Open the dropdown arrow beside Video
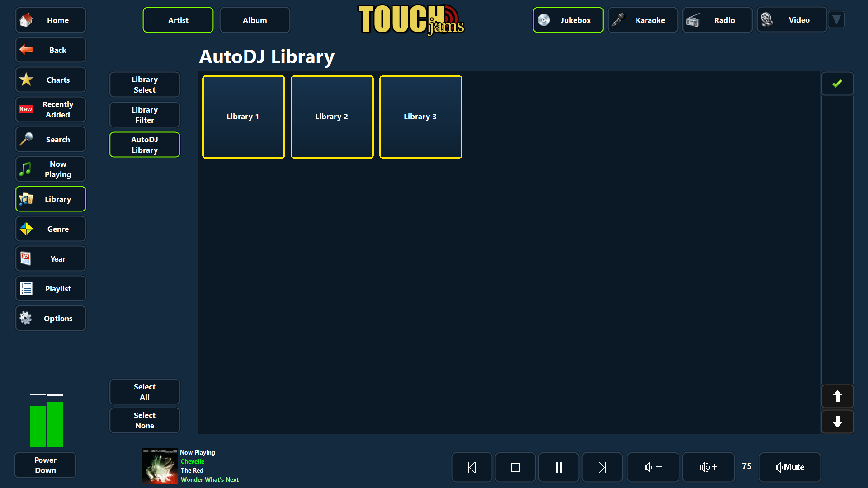Screen dimensions: 868x488 (836, 19)
